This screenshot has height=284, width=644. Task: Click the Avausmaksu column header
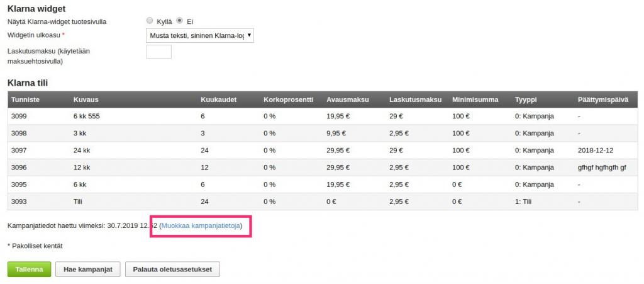point(347,99)
